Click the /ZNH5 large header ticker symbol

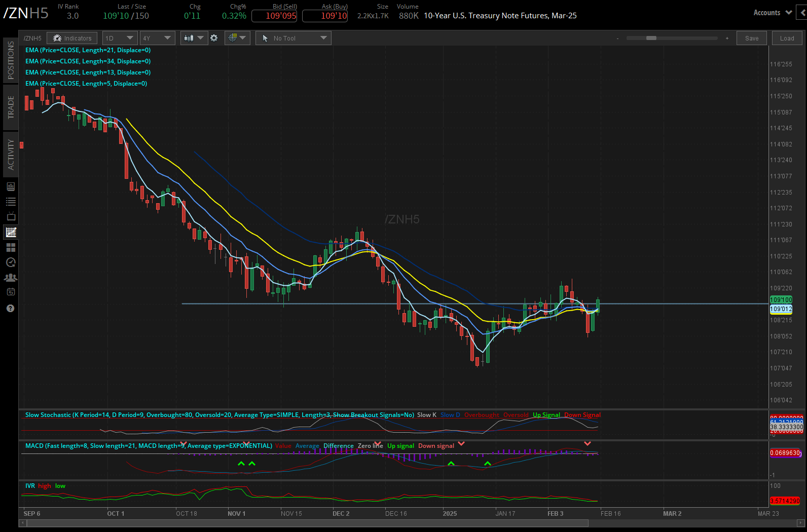click(25, 13)
